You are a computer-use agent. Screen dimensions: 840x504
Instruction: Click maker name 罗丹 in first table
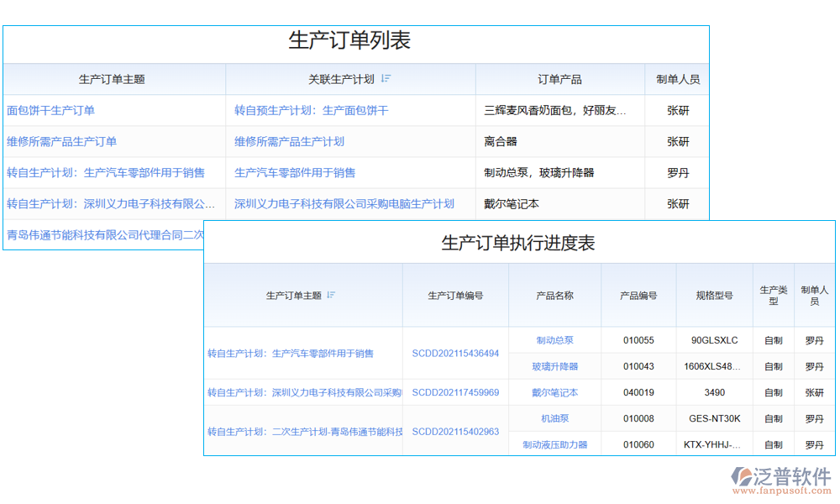coord(678,172)
